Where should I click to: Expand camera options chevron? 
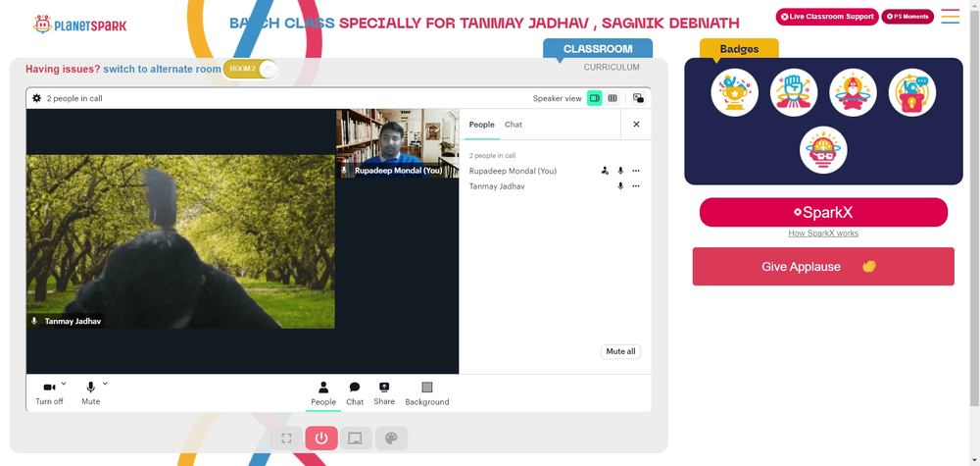pyautogui.click(x=64, y=384)
